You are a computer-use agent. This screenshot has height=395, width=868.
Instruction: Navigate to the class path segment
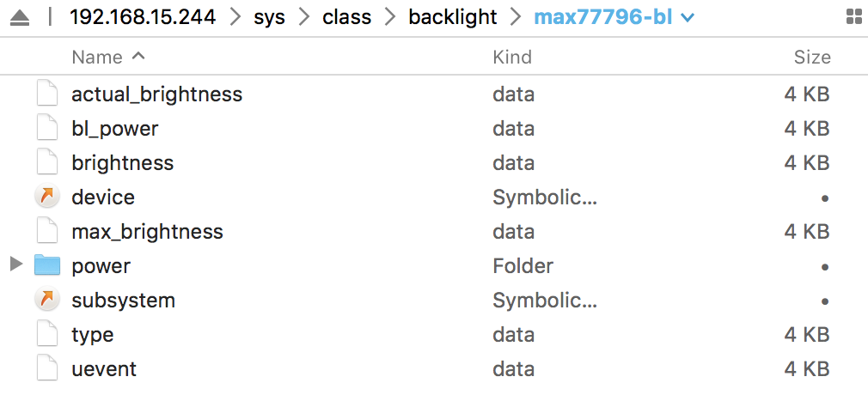[x=346, y=17]
